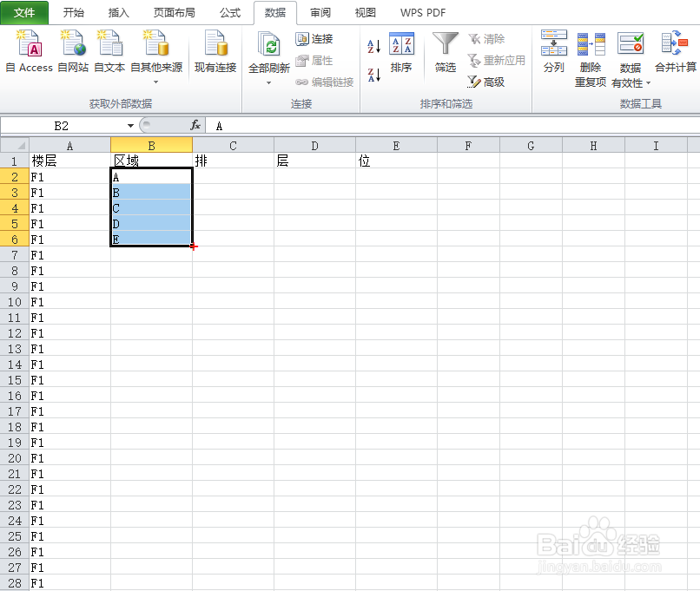Viewport: 700px width, 591px height.
Task: Select row 1 header
Action: point(15,161)
